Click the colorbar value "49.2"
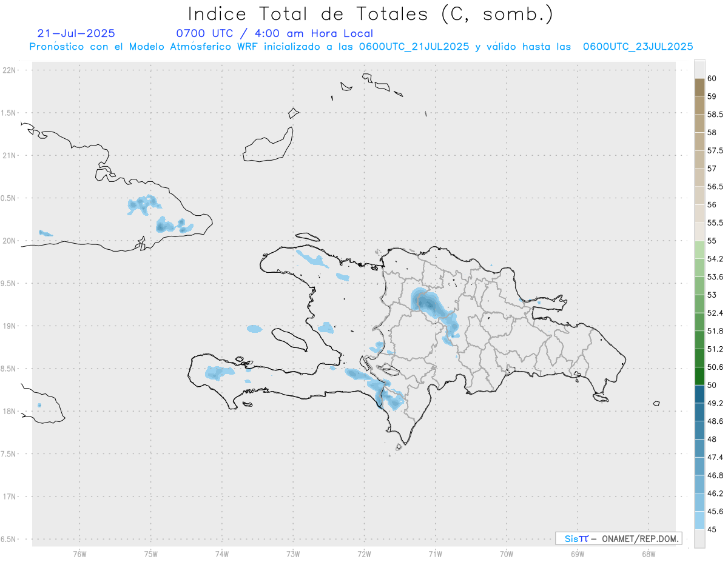The height and width of the screenshot is (562, 728). click(x=715, y=403)
